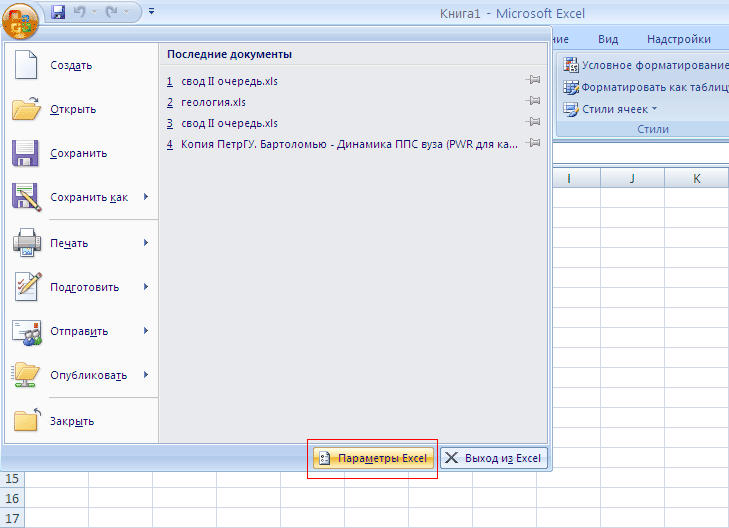Choose Открыть to open a file
729x528 pixels.
(81, 109)
